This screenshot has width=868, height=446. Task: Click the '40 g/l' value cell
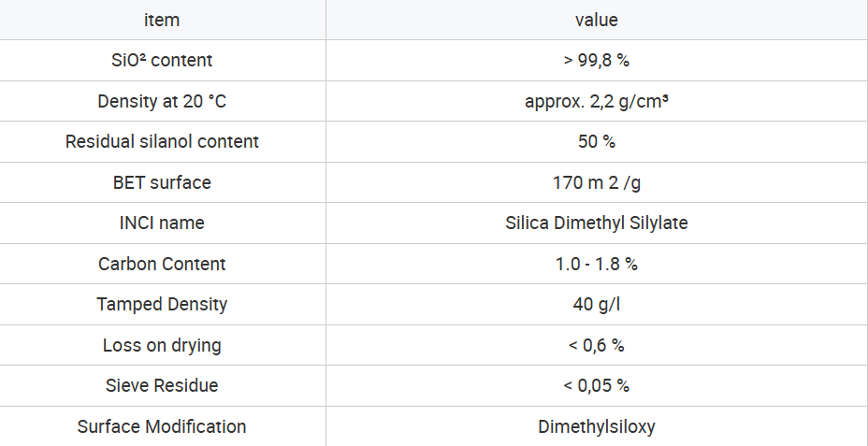click(596, 304)
